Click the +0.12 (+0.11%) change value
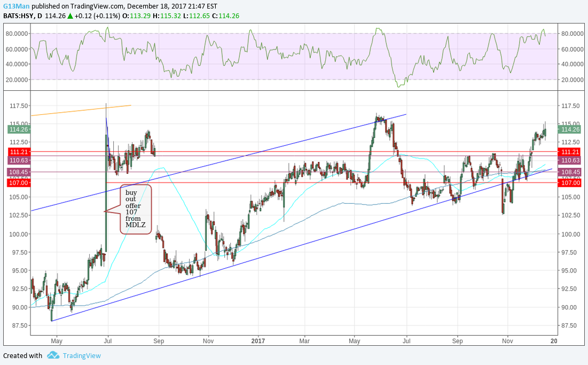 [x=97, y=15]
